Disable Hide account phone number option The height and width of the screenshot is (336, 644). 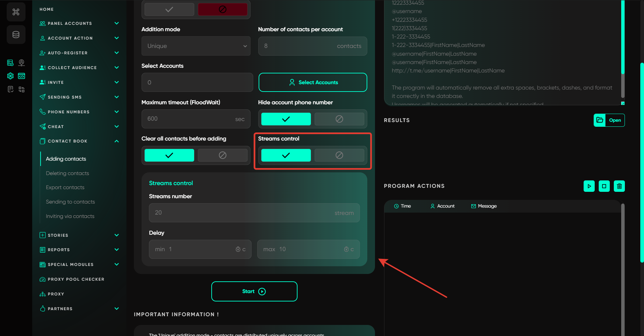click(x=339, y=119)
